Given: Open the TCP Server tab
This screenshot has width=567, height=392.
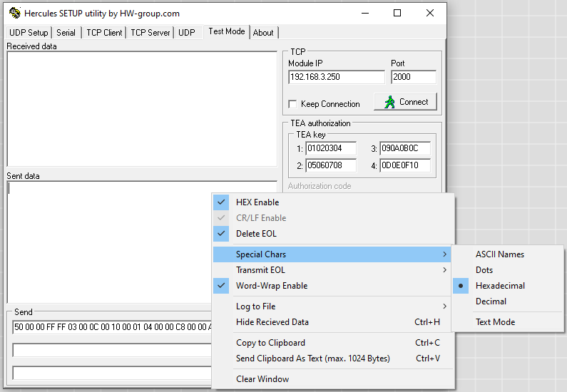Looking at the screenshot, I should 150,33.
